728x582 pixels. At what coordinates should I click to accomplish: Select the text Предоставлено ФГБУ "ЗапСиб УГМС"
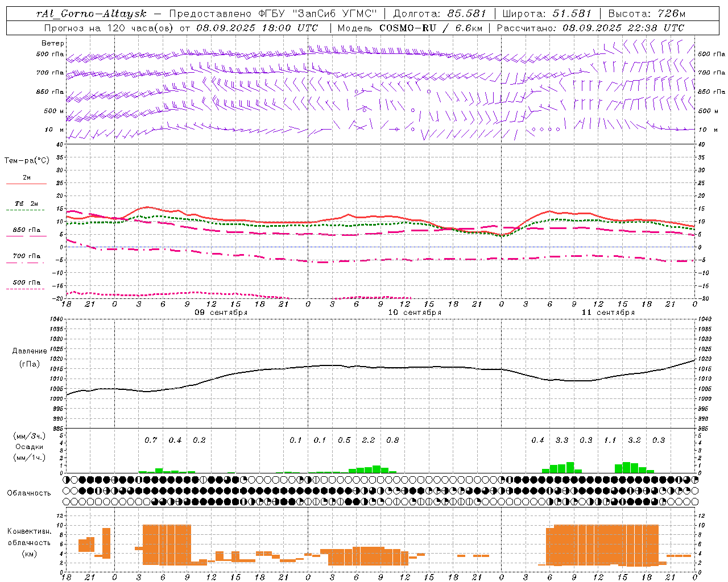[273, 14]
